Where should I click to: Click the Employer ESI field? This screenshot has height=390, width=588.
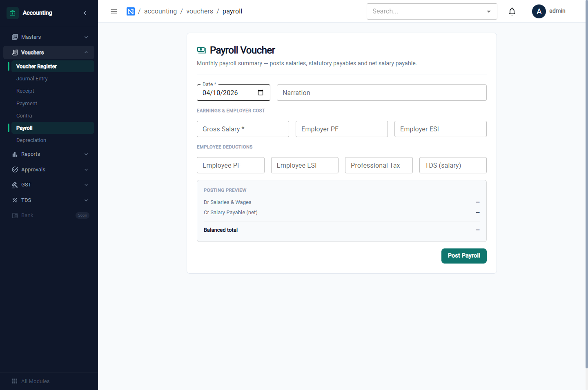441,129
